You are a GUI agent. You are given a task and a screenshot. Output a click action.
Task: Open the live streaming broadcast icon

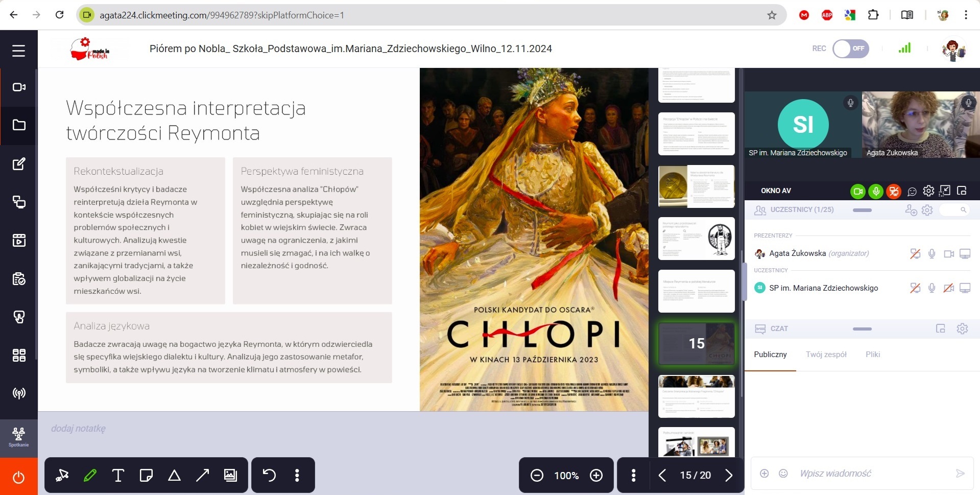point(19,393)
